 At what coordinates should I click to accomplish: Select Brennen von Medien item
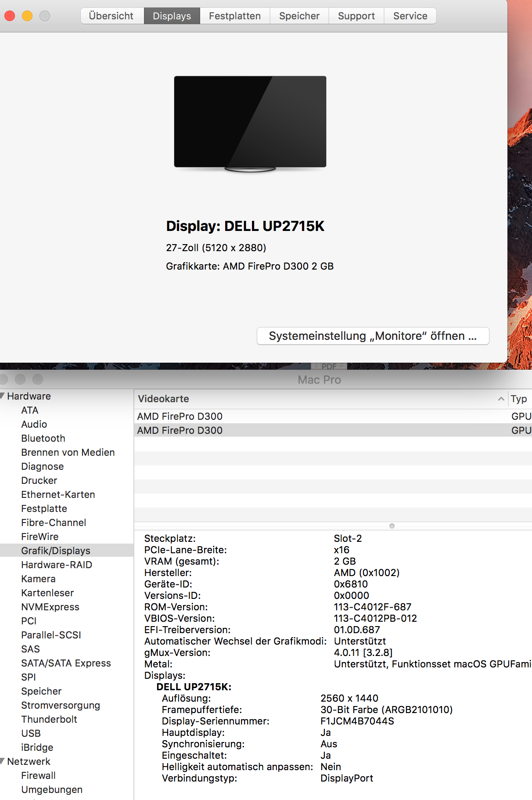click(68, 452)
